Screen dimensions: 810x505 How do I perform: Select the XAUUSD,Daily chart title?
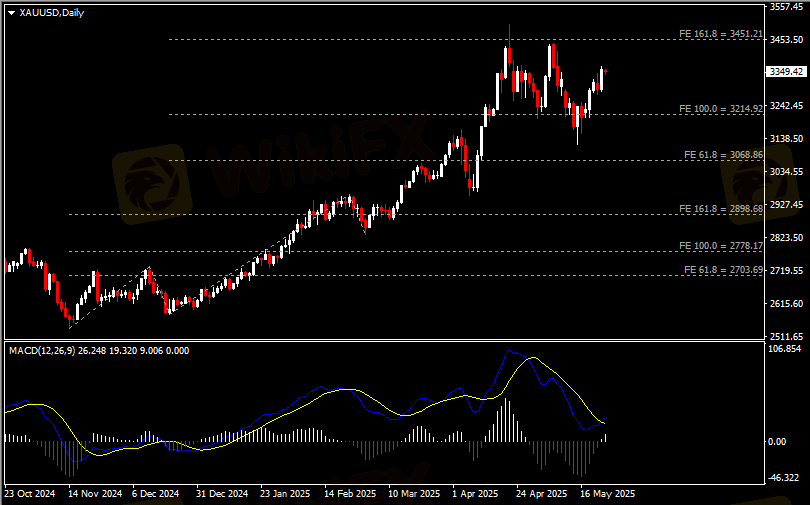point(52,13)
